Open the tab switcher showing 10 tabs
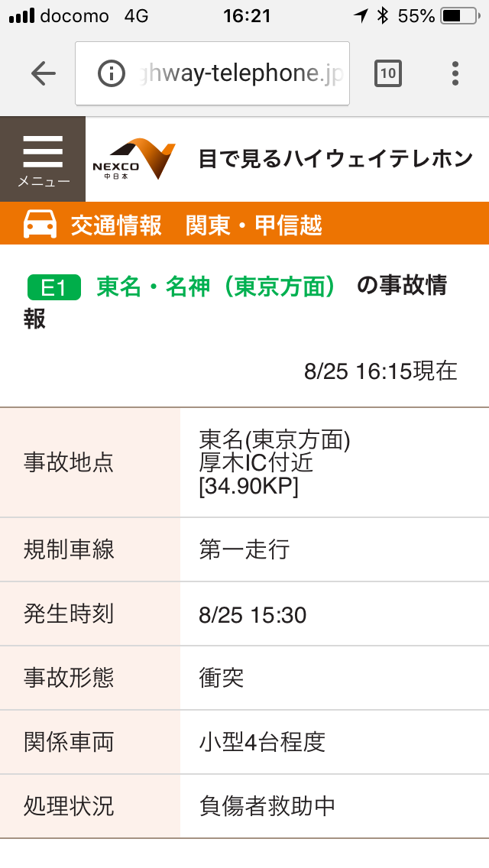Screen dimensions: 489x868 pyautogui.click(x=388, y=73)
